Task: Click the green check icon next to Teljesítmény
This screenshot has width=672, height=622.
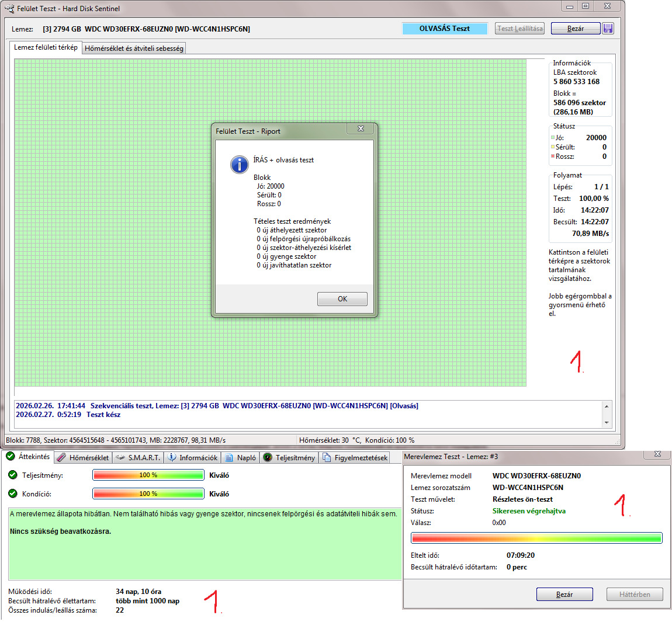Action: [x=12, y=475]
